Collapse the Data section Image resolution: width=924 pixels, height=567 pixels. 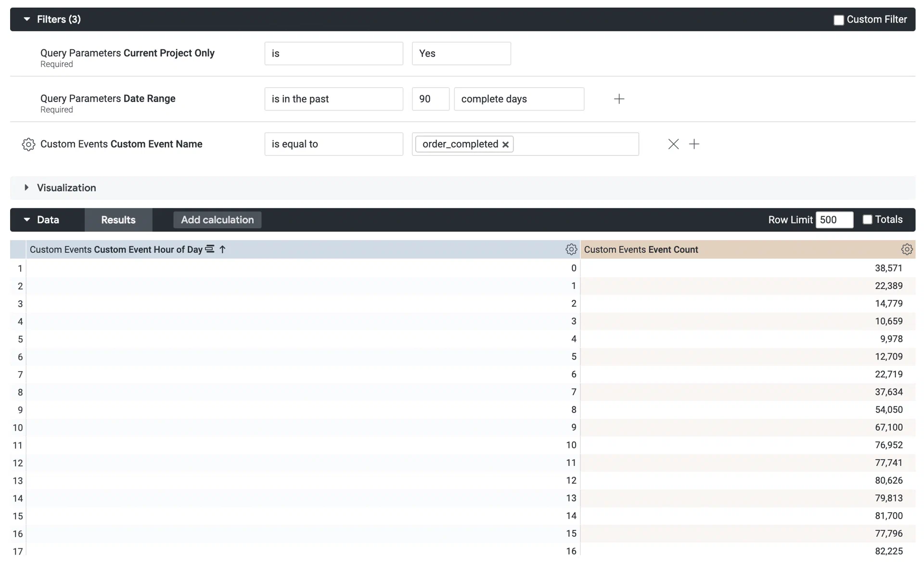pos(27,219)
